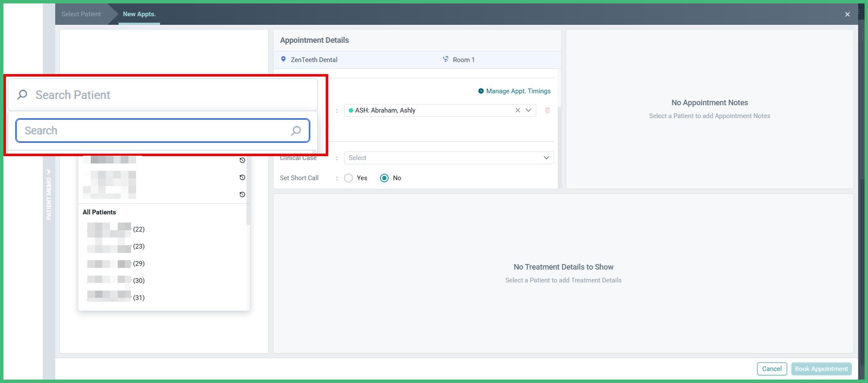Click the magnifier icon inside the Search field
The height and width of the screenshot is (383, 868).
click(296, 131)
